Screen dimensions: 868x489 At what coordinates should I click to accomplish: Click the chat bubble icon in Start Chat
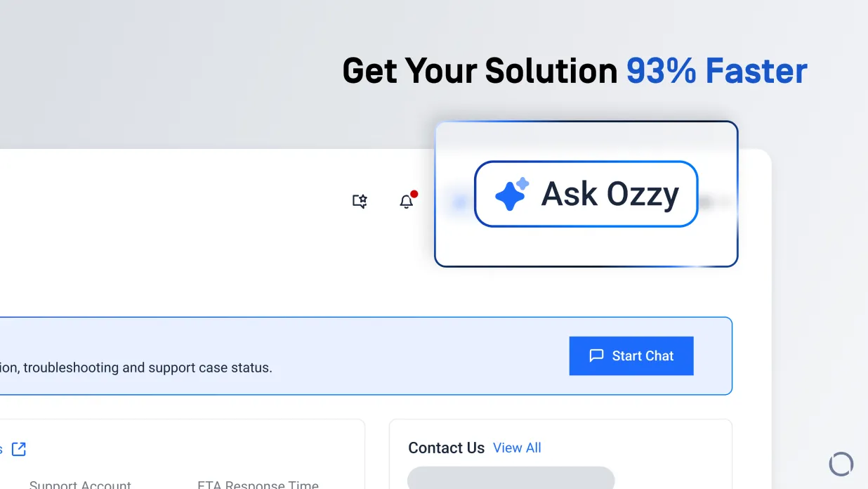pos(596,356)
